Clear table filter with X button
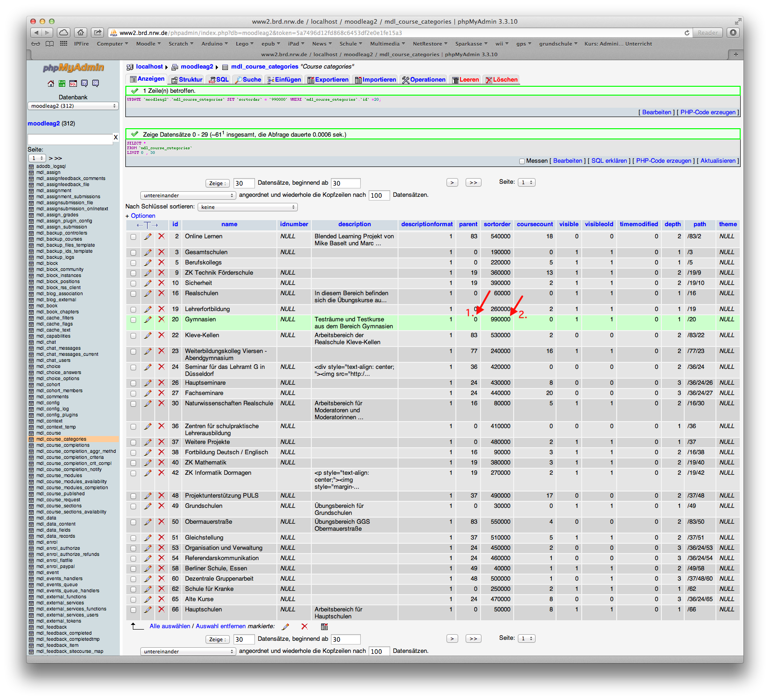The image size is (770, 700). tap(116, 138)
